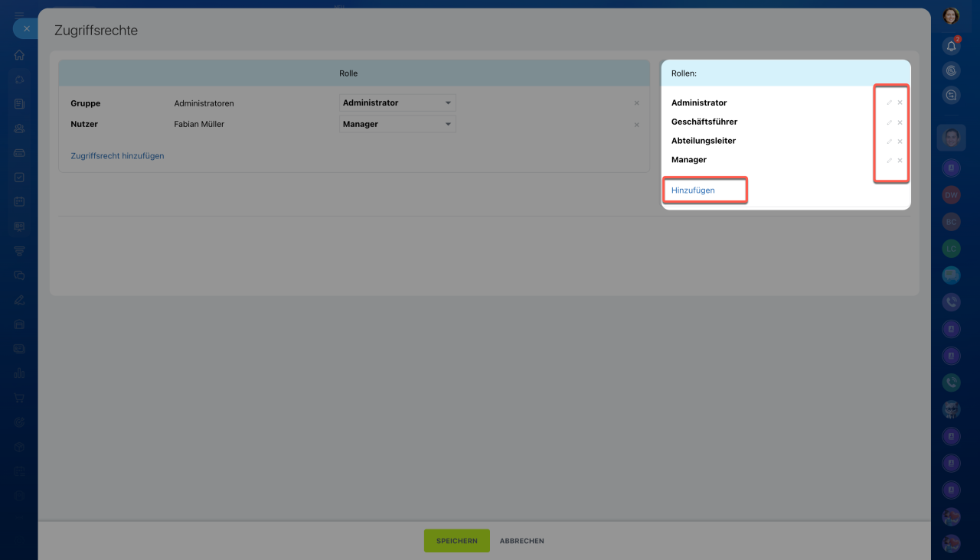Viewport: 980px width, 560px height.
Task: Open the shopping cart icon in sidebar
Action: tap(19, 398)
